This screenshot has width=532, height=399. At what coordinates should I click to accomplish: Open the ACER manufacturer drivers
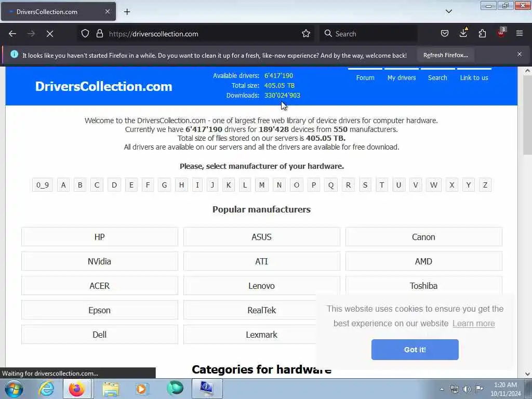[x=100, y=286]
